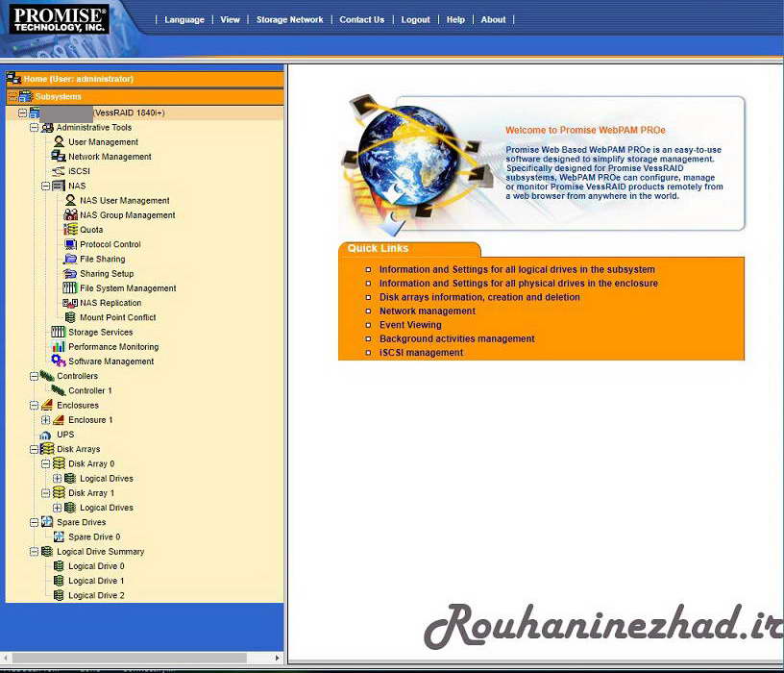This screenshot has width=784, height=673.
Task: Click the Software Management gears icon
Action: (59, 361)
